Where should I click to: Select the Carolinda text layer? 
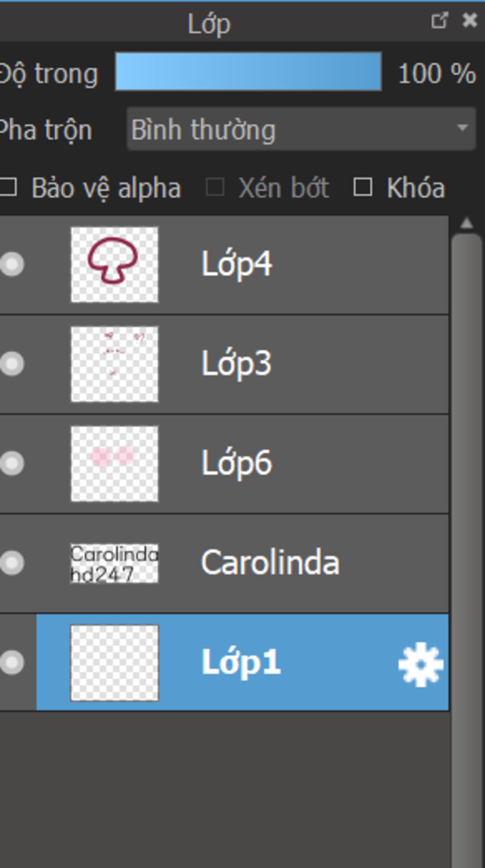click(x=270, y=563)
